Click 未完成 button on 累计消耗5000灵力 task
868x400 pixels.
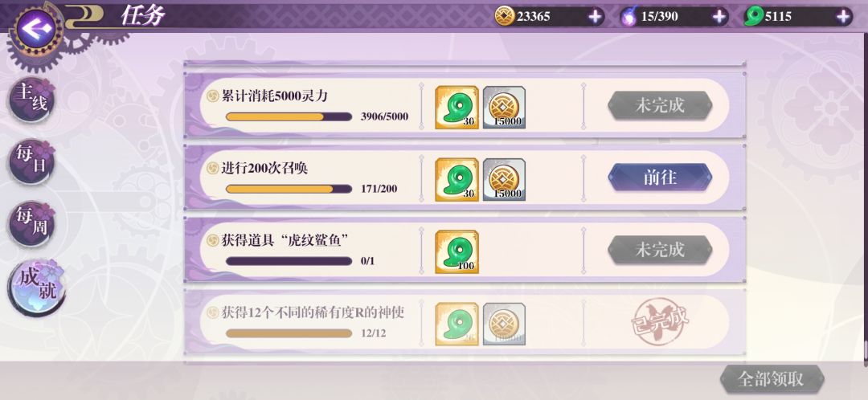point(660,105)
